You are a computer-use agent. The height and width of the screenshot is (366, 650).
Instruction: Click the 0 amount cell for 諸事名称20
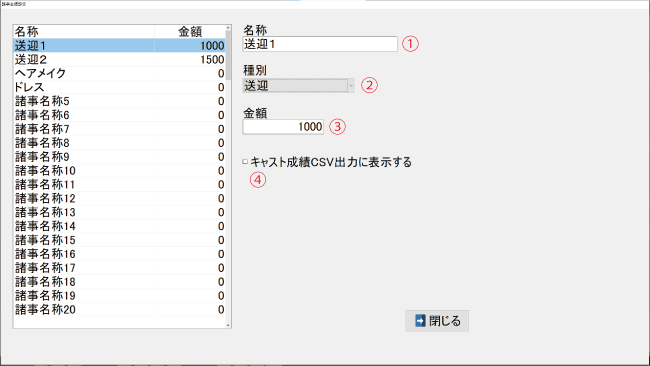click(190, 310)
